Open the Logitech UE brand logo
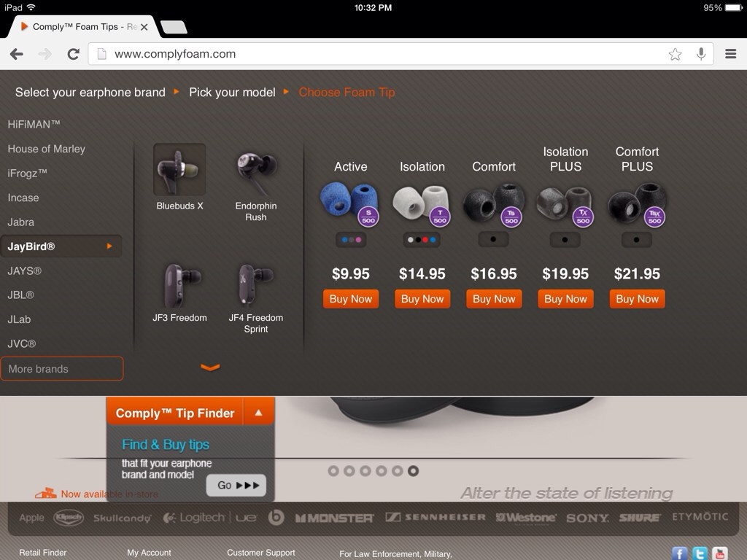Screen dimensions: 747x560 (x=210, y=518)
